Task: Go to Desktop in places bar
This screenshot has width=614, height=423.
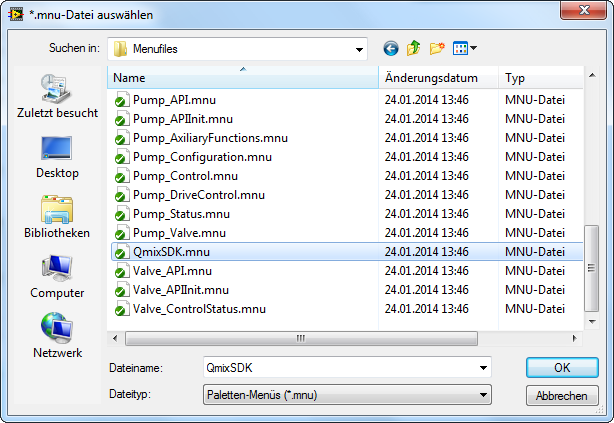Action: pos(57,157)
